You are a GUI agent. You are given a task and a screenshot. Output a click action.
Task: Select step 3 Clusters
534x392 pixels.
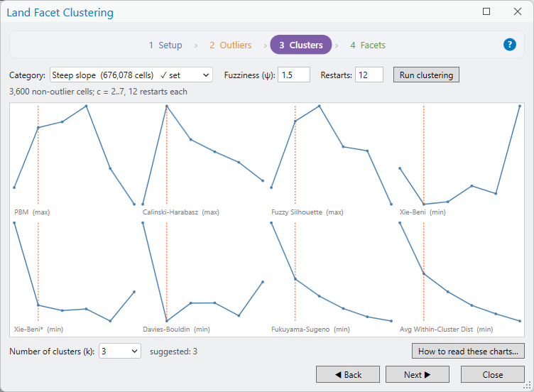(x=300, y=45)
